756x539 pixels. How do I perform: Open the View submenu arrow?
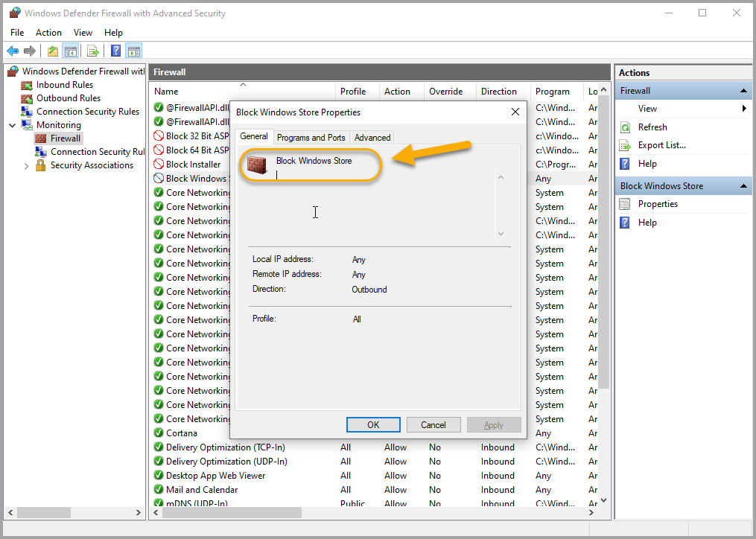(x=744, y=109)
